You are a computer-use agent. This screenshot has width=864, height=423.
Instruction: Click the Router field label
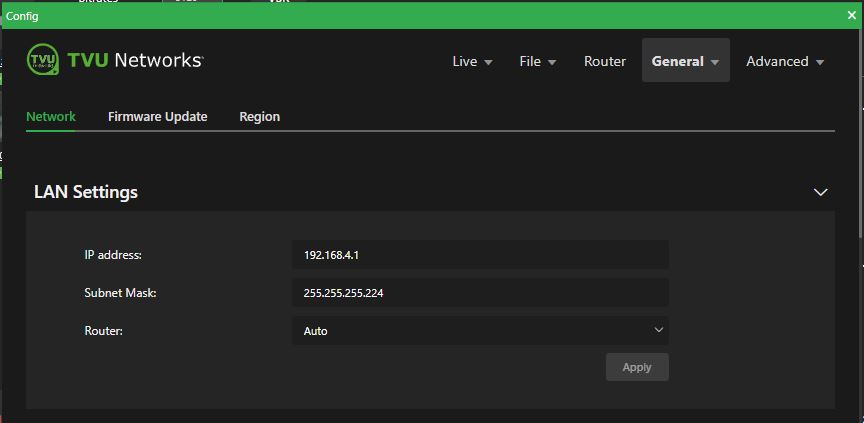[103, 331]
